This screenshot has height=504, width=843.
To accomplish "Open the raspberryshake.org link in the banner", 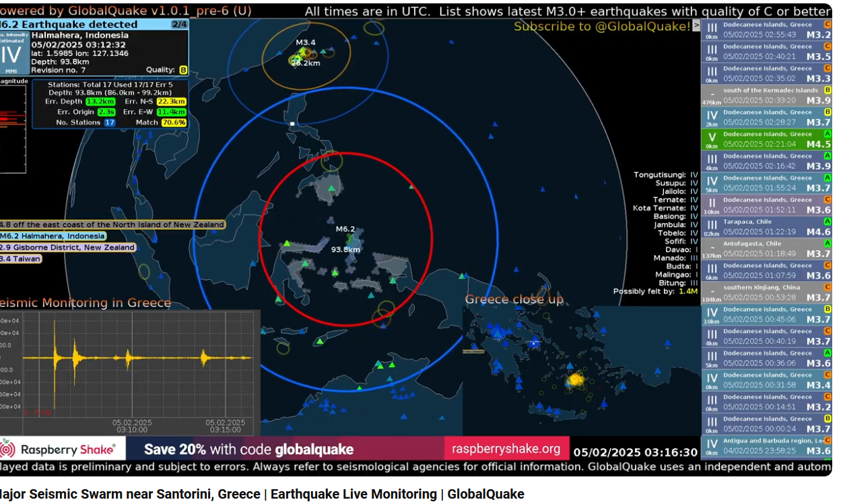I will [x=506, y=449].
